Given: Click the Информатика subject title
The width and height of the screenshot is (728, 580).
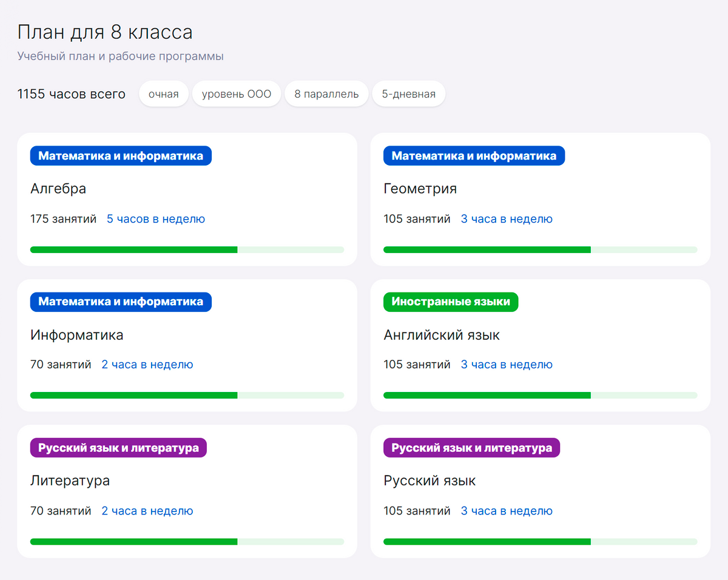Looking at the screenshot, I should 77,335.
